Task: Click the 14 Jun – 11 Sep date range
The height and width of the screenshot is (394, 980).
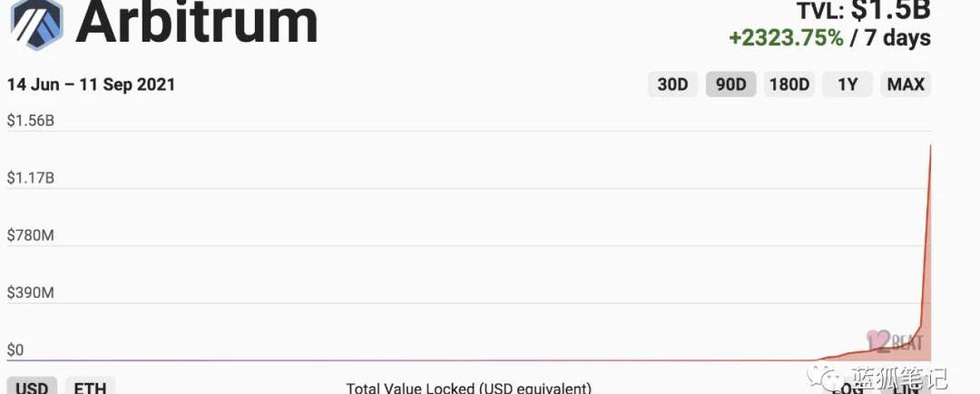Action: click(x=91, y=84)
